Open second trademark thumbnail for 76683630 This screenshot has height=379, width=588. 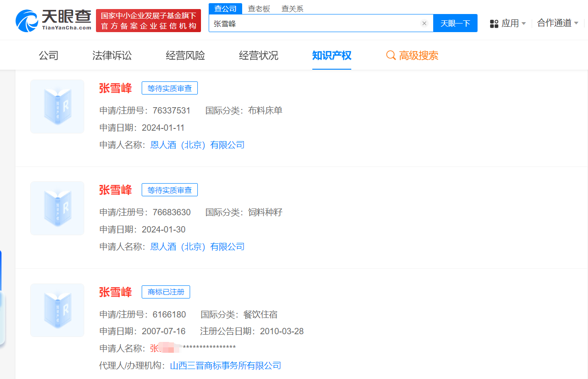click(x=57, y=208)
